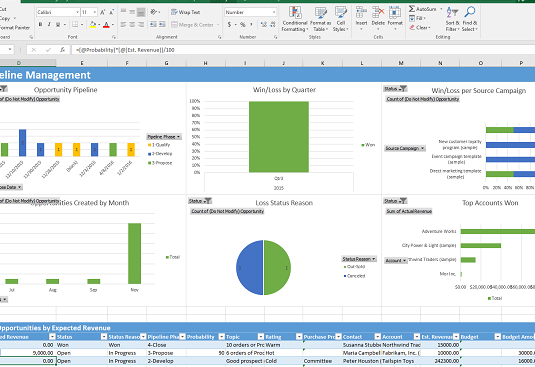Screen dimensions: 535x367
Task: Click AutoSum button
Action: 423,9
